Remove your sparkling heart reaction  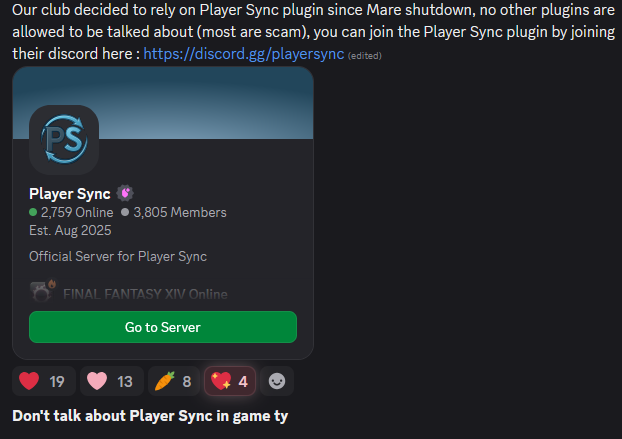pos(230,381)
